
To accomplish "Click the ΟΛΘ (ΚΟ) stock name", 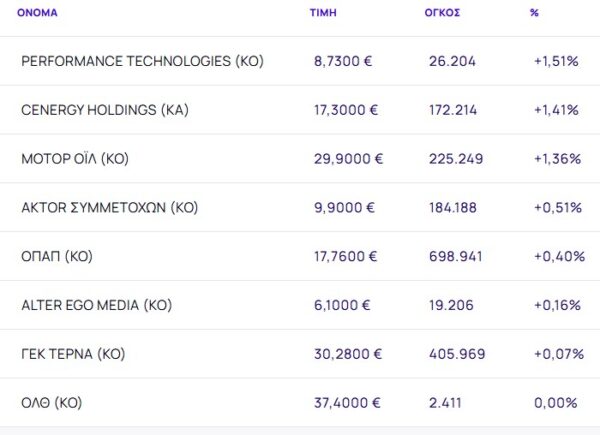I will click(51, 403).
